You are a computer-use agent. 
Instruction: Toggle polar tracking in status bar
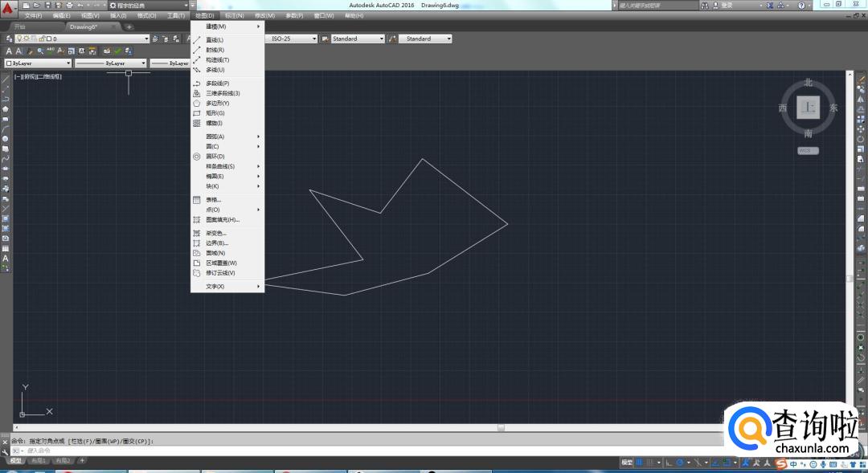click(681, 463)
